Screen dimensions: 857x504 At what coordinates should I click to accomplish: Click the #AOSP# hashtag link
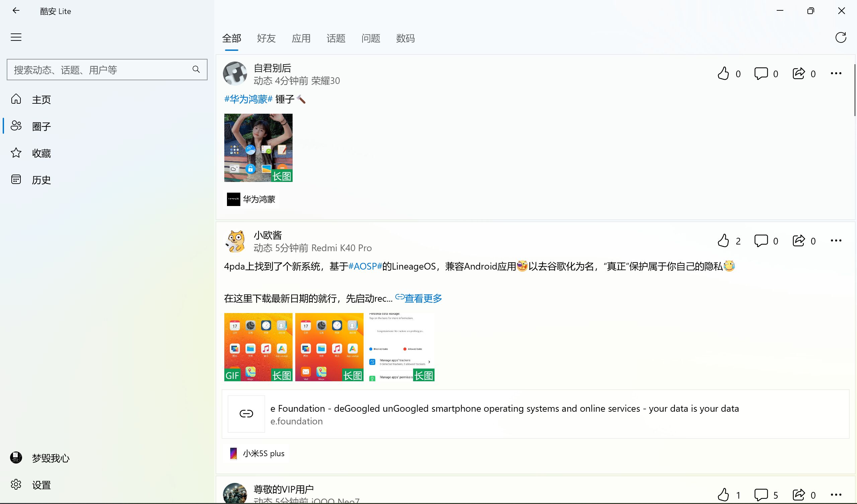365,266
